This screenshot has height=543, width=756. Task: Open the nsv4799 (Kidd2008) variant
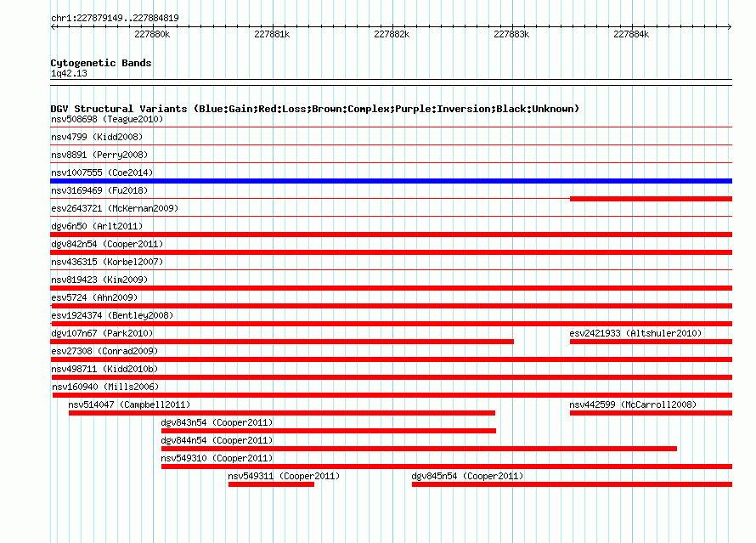click(97, 137)
